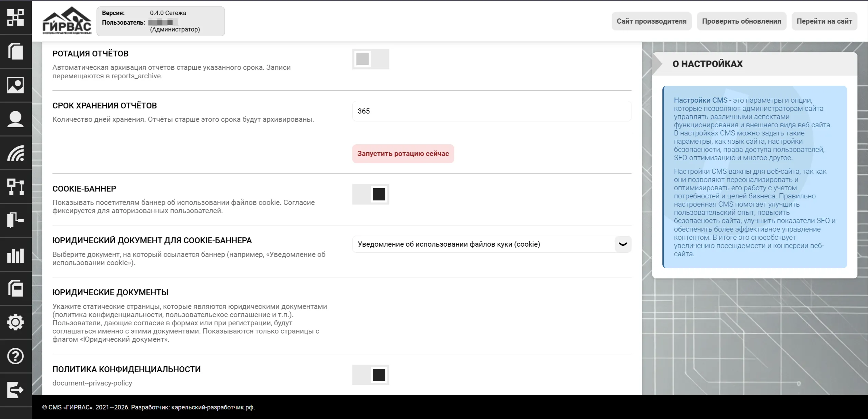Enable the Ротация отчётов toggle

pyautogui.click(x=371, y=59)
